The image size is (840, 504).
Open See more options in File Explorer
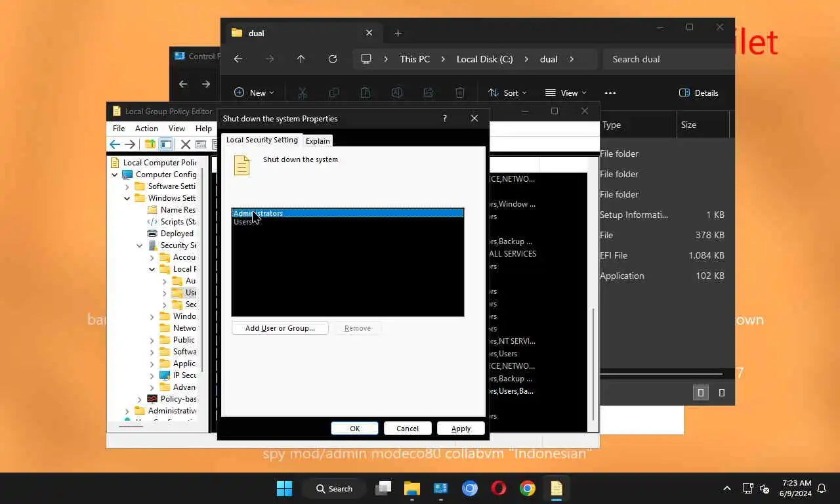[x=610, y=93]
